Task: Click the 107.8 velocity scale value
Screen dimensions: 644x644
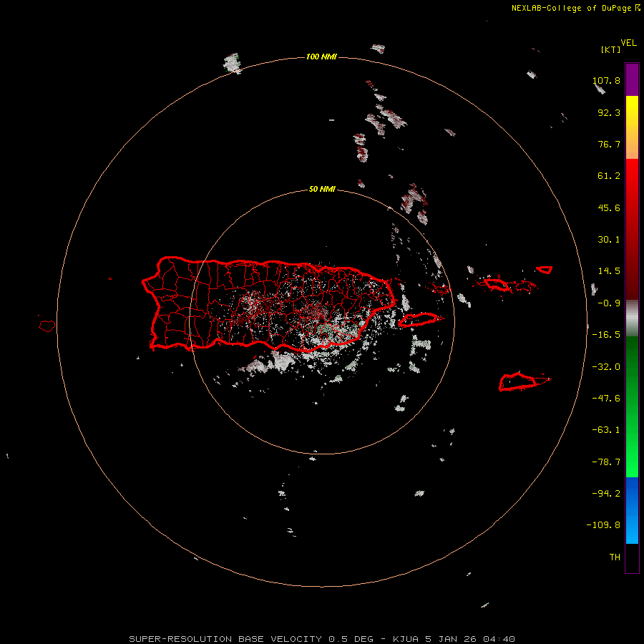Action: [606, 81]
